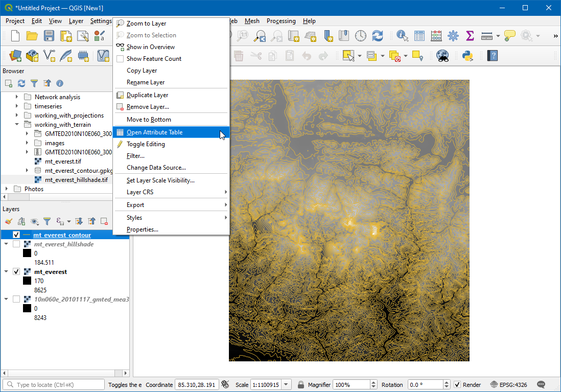Image resolution: width=561 pixels, height=392 pixels.
Task: Click the Processing Toolbox gear icon
Action: coord(453,36)
